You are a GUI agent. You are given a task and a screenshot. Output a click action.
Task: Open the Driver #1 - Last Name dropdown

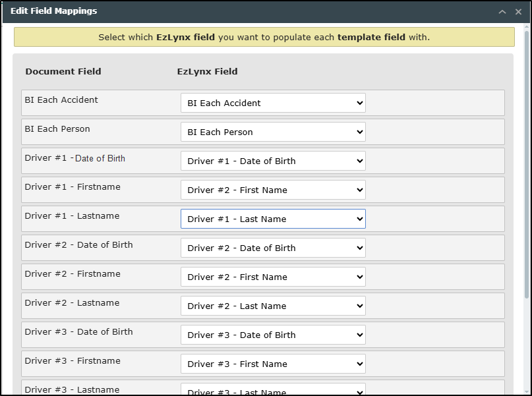[273, 219]
